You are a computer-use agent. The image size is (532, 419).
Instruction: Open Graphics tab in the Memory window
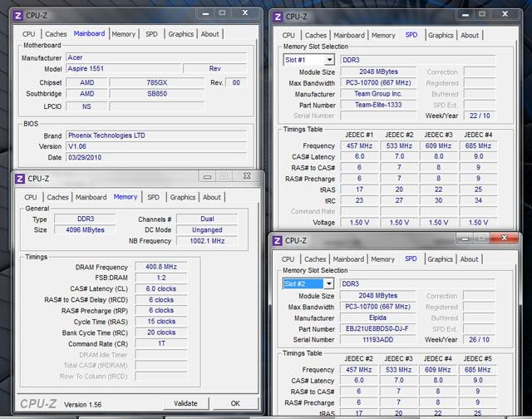point(183,197)
